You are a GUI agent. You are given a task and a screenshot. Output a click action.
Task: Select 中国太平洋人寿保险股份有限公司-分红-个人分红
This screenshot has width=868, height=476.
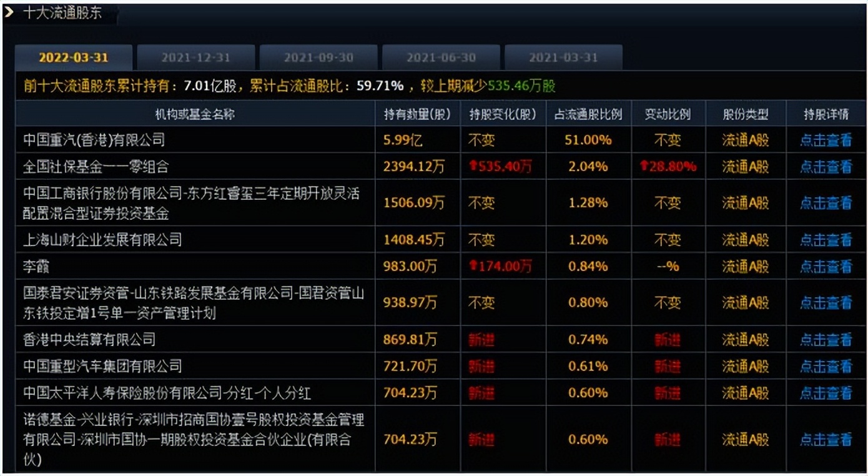[167, 393]
